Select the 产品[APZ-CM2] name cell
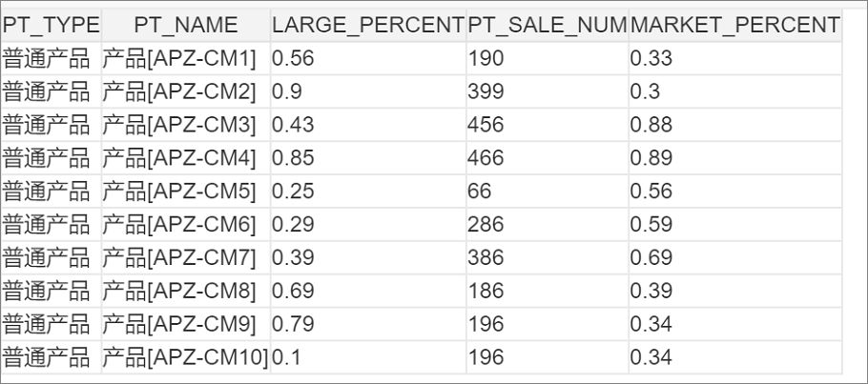 (186, 91)
